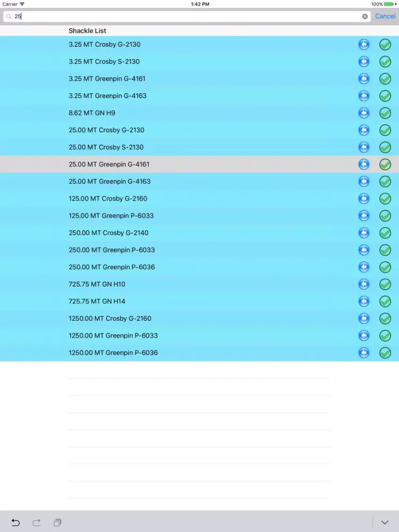Tap blue arrow icon for 250.00 MT Greenpin P-6036
This screenshot has height=532, width=399.
(364, 267)
